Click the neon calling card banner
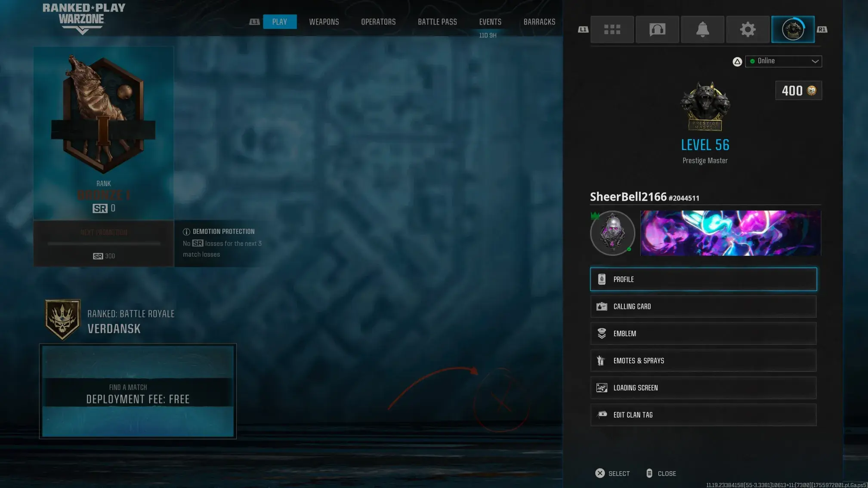This screenshot has width=868, height=488. point(730,233)
